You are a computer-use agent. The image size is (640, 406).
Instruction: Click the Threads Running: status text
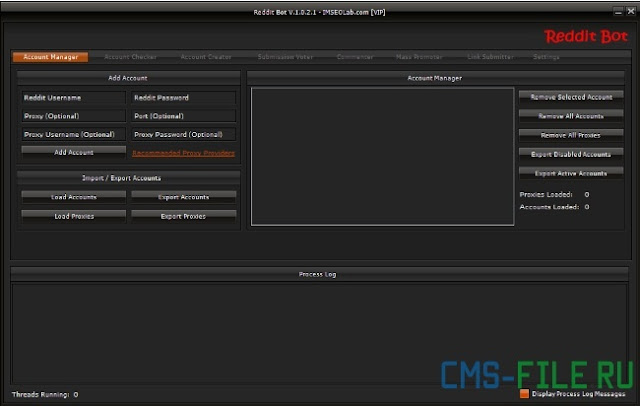pos(45,395)
